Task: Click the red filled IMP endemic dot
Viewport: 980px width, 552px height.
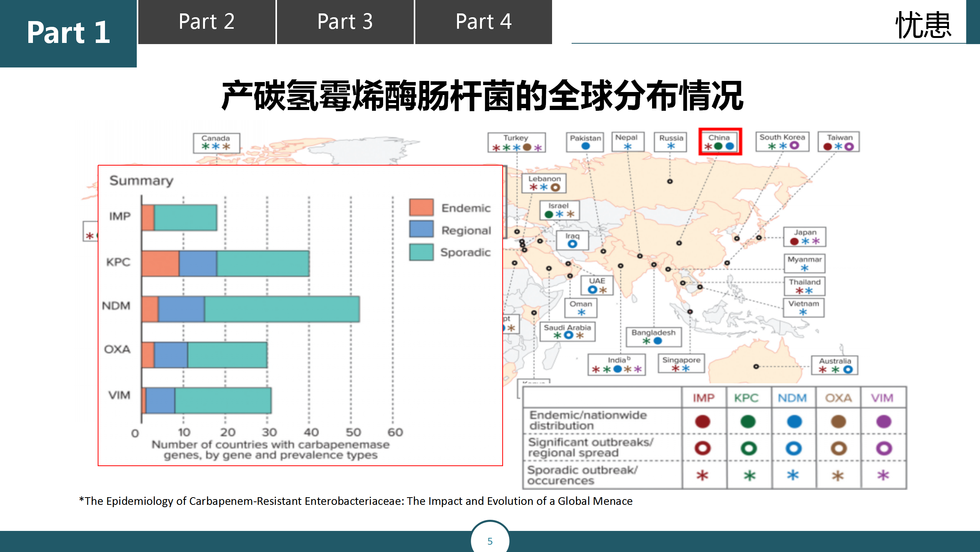Action: [x=703, y=422]
